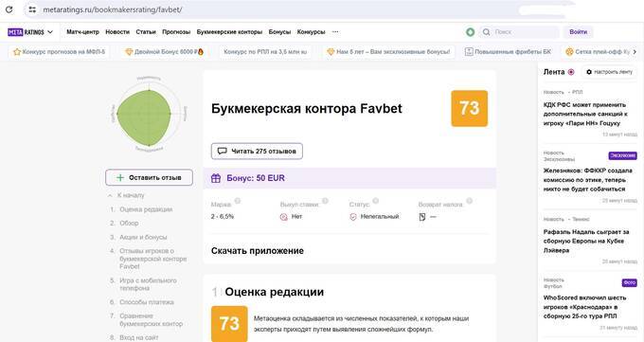Click info icon next to Маржа

[x=238, y=201]
